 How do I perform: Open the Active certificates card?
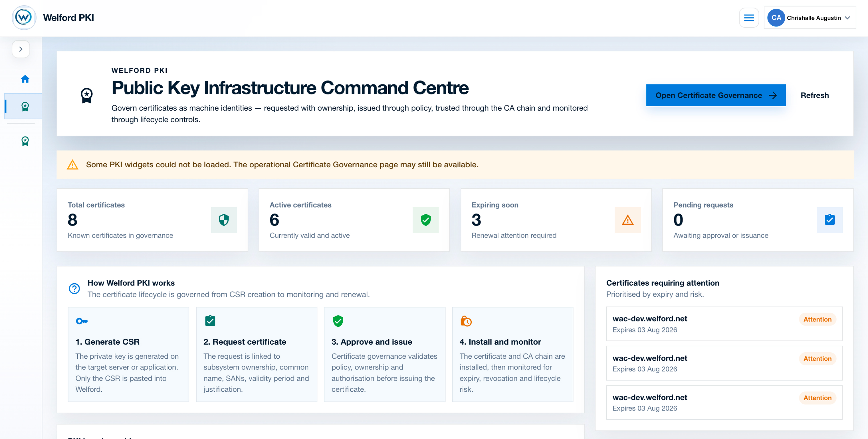coord(354,220)
